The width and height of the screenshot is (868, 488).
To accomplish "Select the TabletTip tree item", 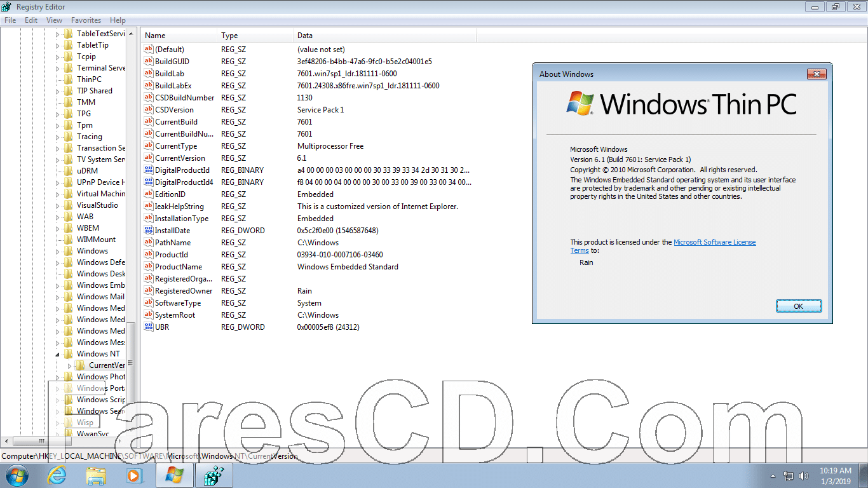I will 93,45.
